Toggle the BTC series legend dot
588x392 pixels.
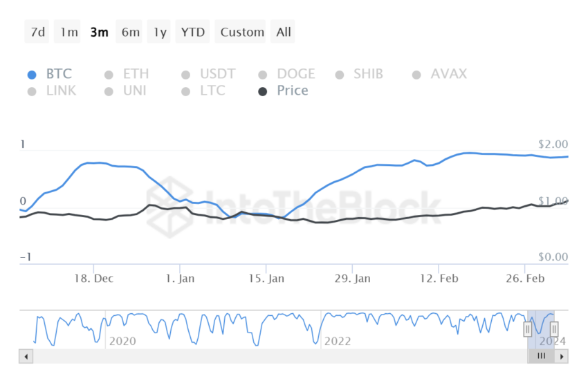click(32, 75)
